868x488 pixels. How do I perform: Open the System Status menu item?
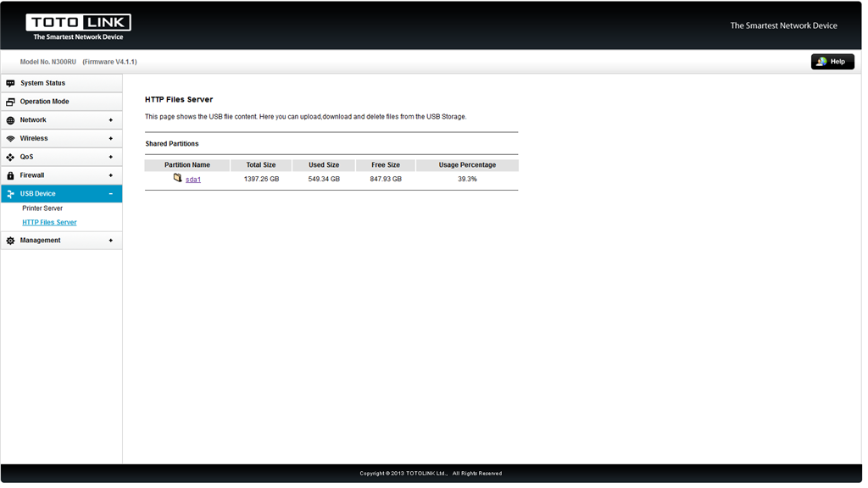click(x=61, y=84)
